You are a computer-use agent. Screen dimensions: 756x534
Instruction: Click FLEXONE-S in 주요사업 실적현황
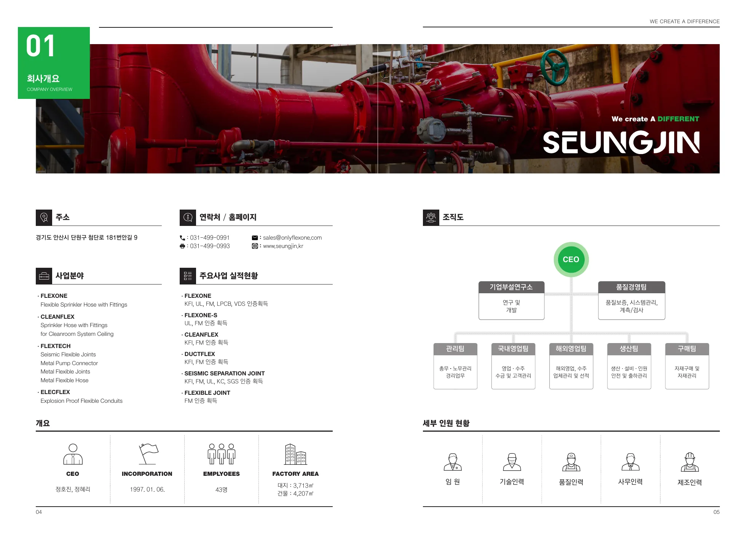point(201,315)
